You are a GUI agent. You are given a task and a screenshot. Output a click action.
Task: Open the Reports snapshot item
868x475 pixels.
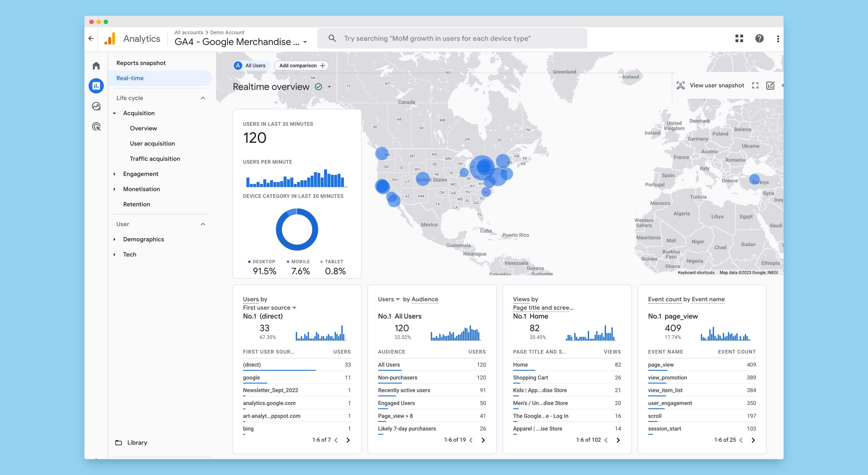(141, 63)
